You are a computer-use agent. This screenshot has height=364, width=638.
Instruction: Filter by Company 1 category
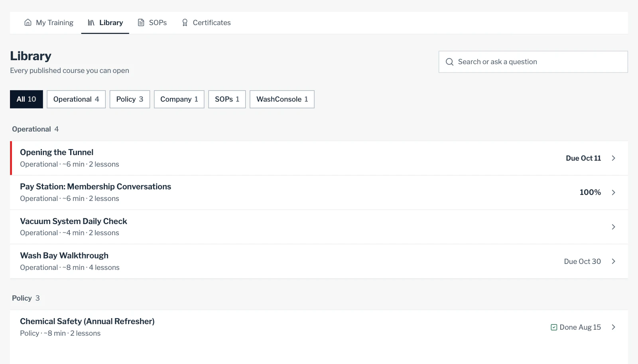pos(179,99)
